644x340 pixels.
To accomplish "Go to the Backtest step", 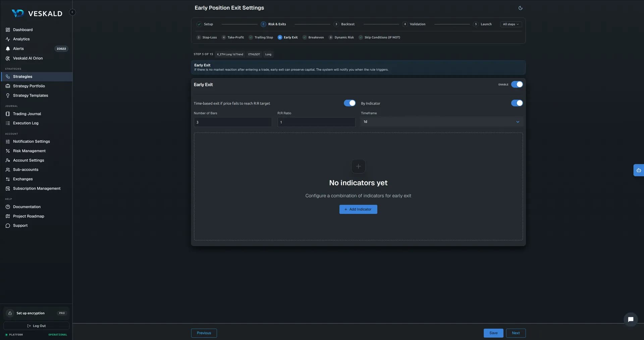I will pos(344,24).
